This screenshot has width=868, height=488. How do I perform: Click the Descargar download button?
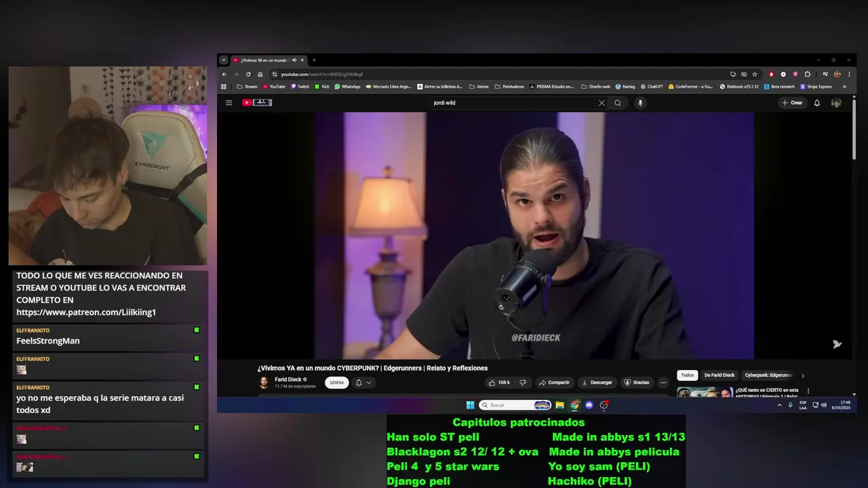pyautogui.click(x=597, y=382)
